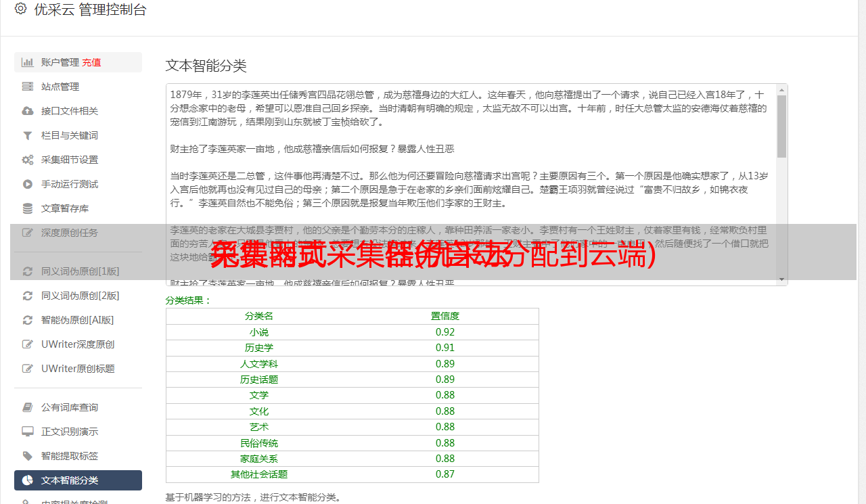This screenshot has height=504, width=866.
Task: Click the 置信度 column header
Action: coord(445,316)
